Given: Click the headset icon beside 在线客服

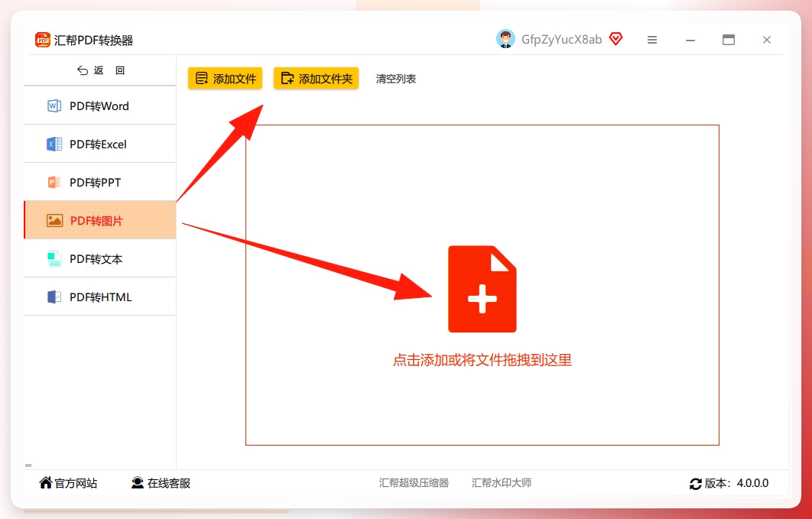Looking at the screenshot, I should (137, 483).
